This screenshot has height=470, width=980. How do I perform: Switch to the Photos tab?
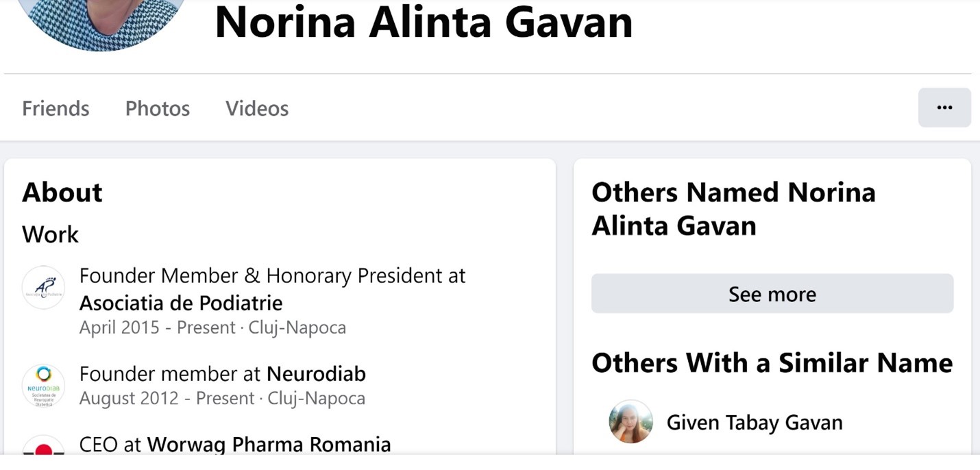click(158, 108)
